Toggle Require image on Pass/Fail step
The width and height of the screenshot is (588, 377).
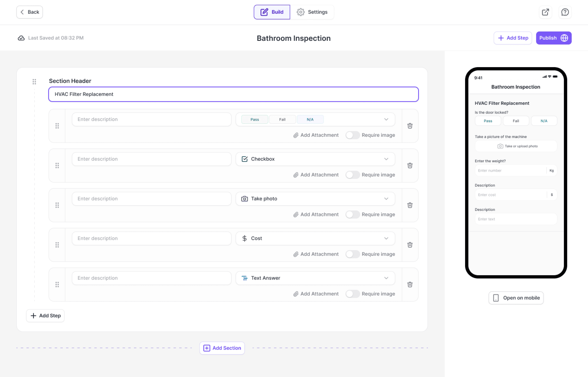pos(352,135)
